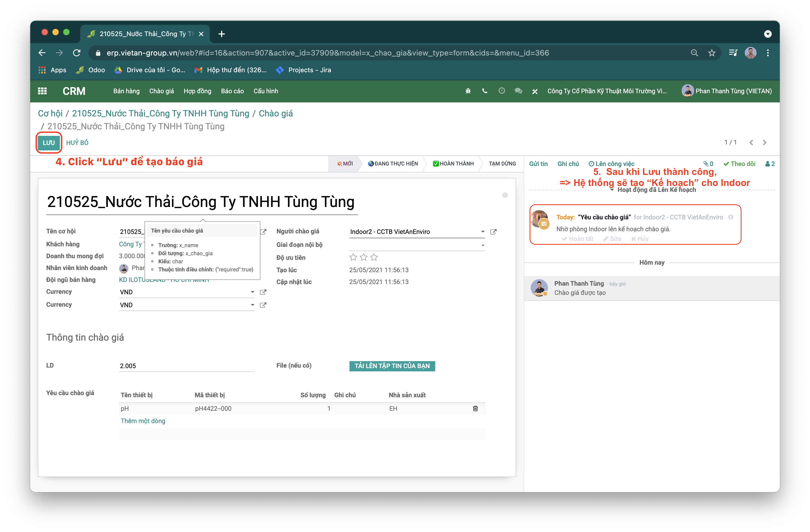This screenshot has width=810, height=532.
Task: Click the debug bug icon in navbar
Action: click(468, 91)
